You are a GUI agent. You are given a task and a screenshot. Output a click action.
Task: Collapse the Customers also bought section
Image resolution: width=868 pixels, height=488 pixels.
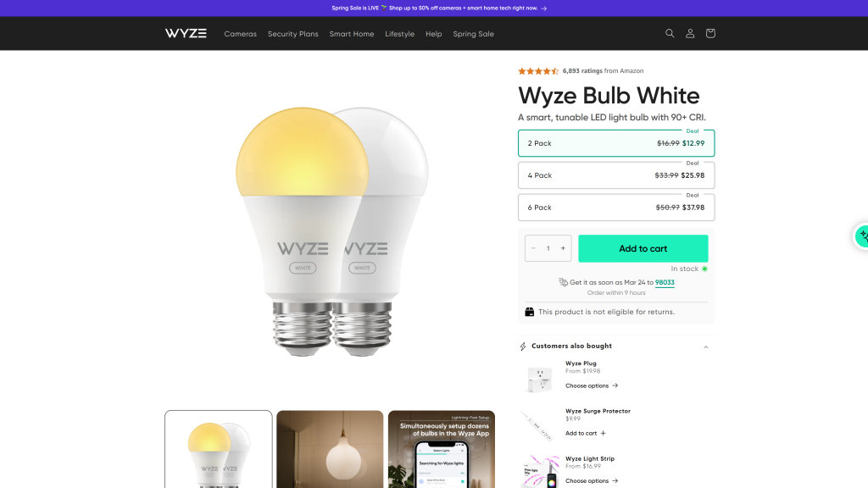706,347
